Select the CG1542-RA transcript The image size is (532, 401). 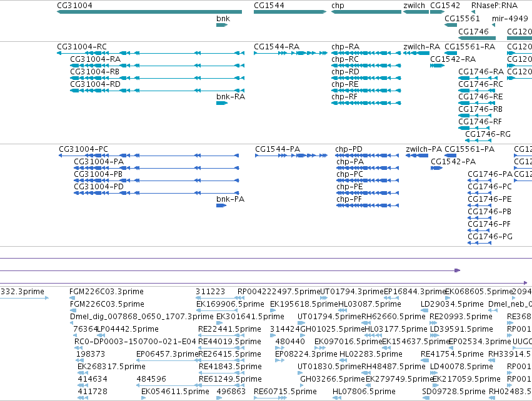(438, 66)
